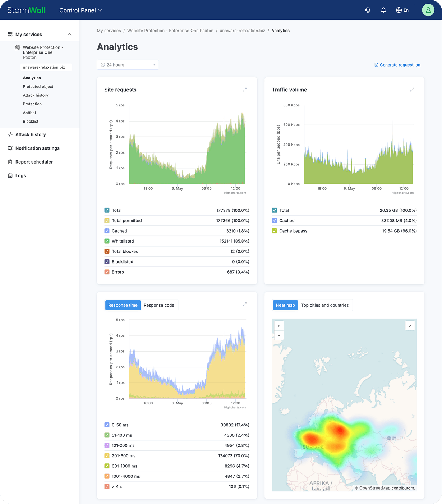The height and width of the screenshot is (504, 442).
Task: Click the My services grid icon
Action: pos(10,35)
